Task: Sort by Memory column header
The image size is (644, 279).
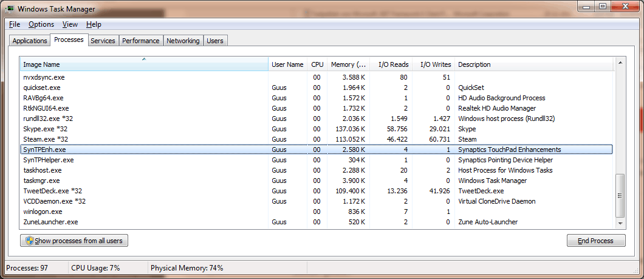Action: (348, 64)
